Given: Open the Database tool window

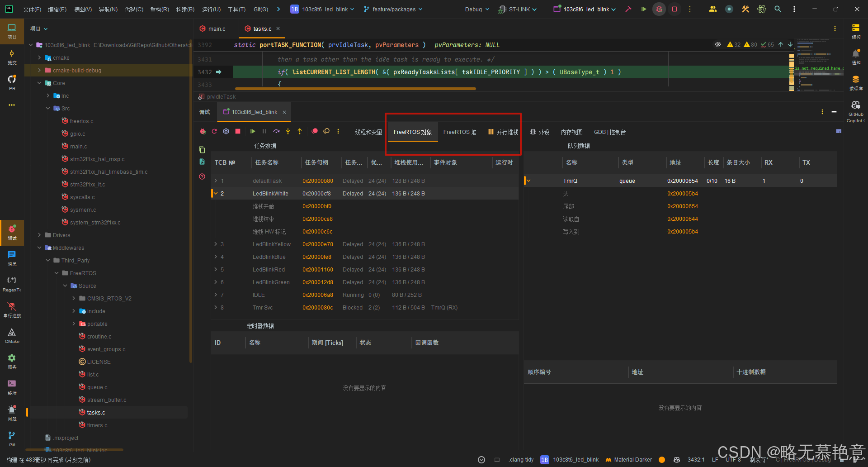Looking at the screenshot, I should click(x=856, y=83).
